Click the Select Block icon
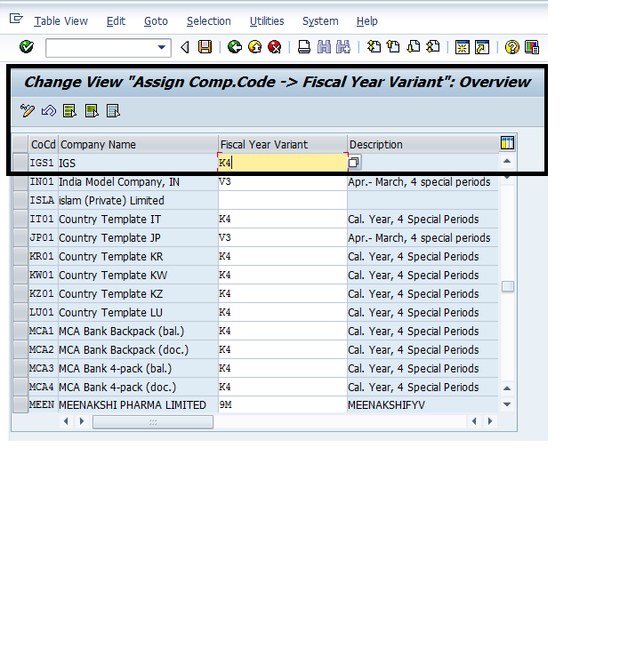Screen dimensions: 644x648 [x=92, y=111]
